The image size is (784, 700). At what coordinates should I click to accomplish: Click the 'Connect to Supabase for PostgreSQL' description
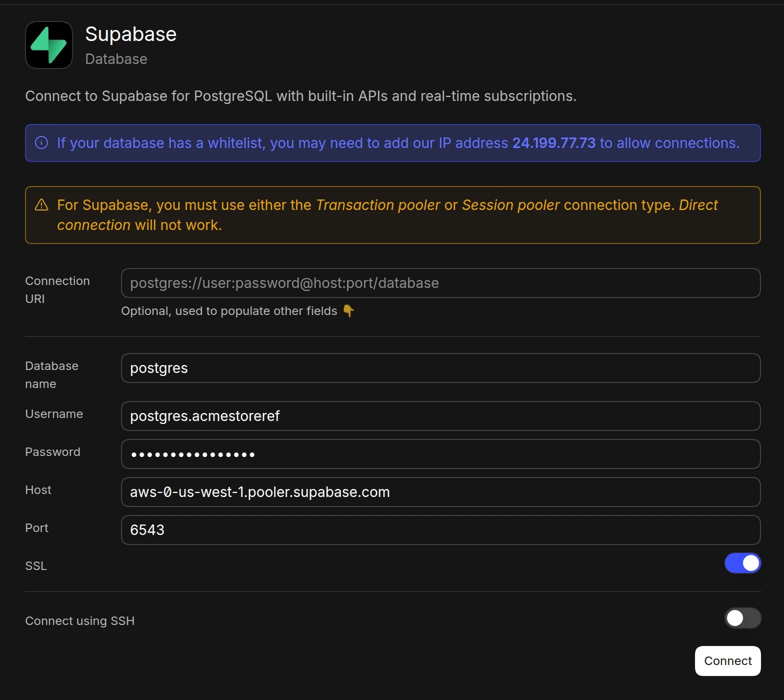pos(300,96)
